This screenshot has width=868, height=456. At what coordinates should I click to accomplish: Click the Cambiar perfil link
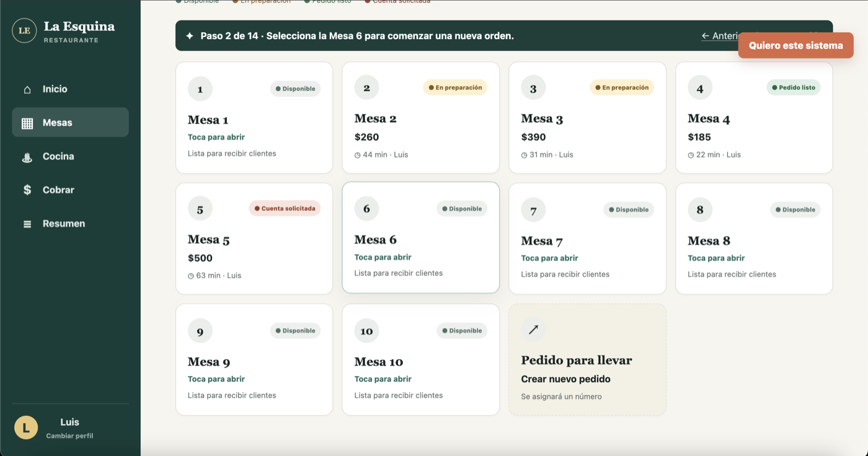[69, 436]
